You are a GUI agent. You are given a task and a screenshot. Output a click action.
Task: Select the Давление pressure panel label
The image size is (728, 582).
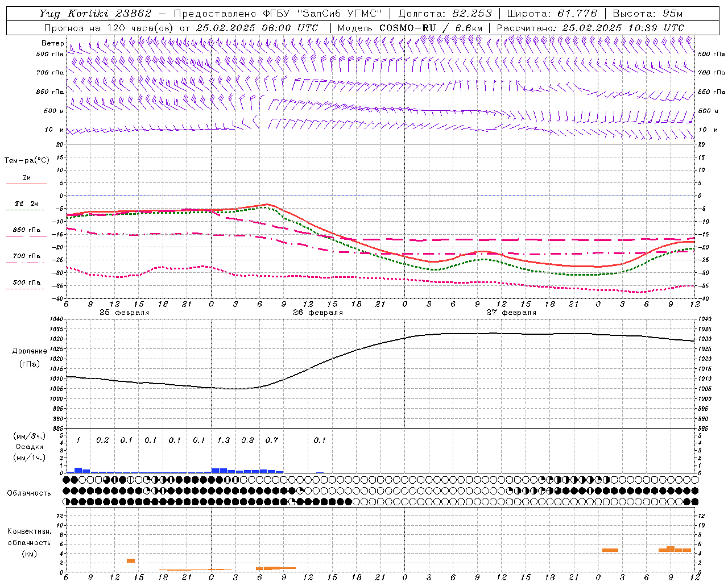point(29,351)
